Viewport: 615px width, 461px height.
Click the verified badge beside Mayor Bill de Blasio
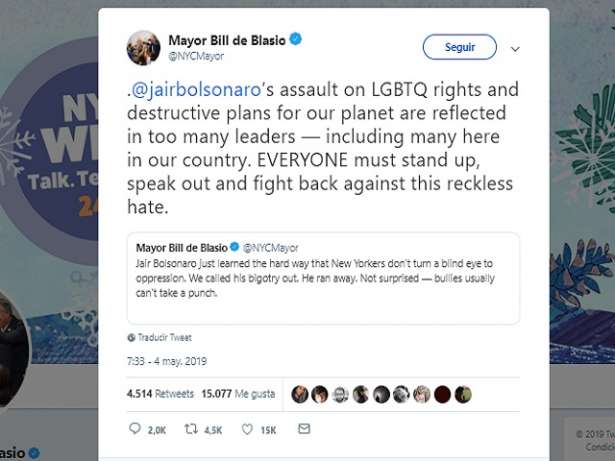tap(295, 39)
